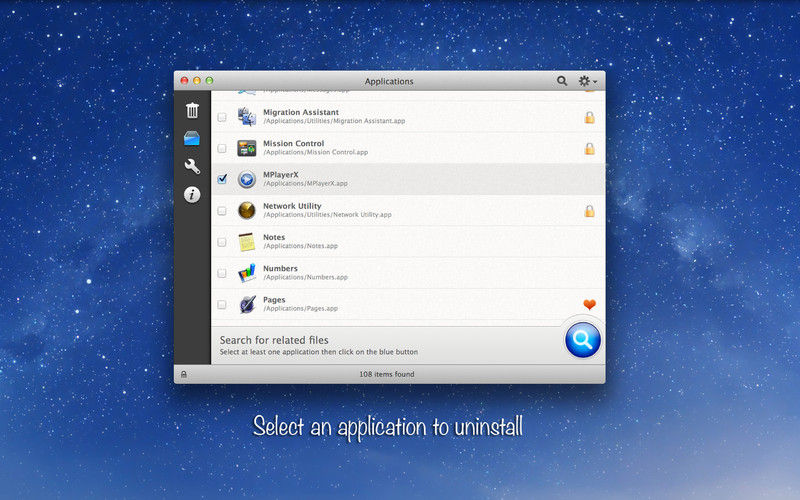The image size is (800, 500).
Task: Uncheck the MPlayerX checkbox
Action: click(222, 179)
